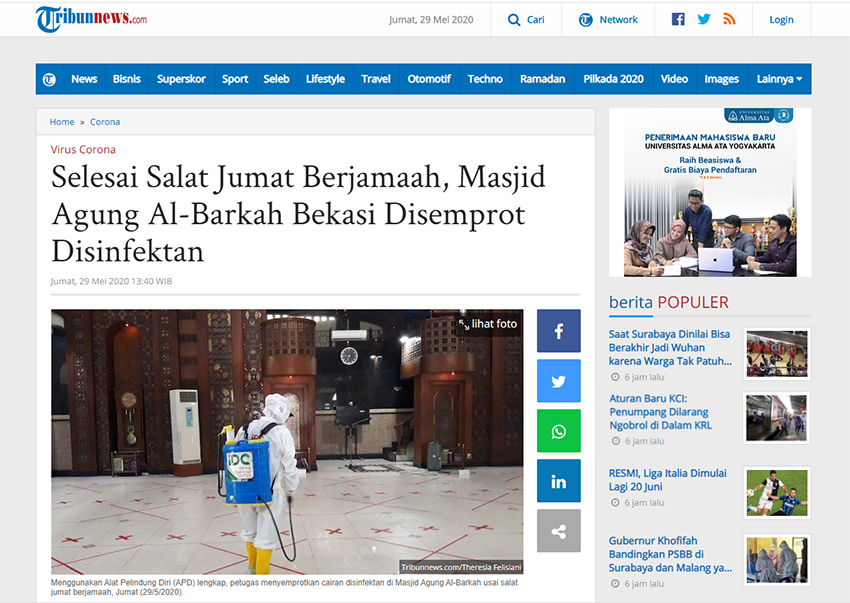The image size is (850, 603).
Task: Click the Login link
Action: (x=781, y=20)
